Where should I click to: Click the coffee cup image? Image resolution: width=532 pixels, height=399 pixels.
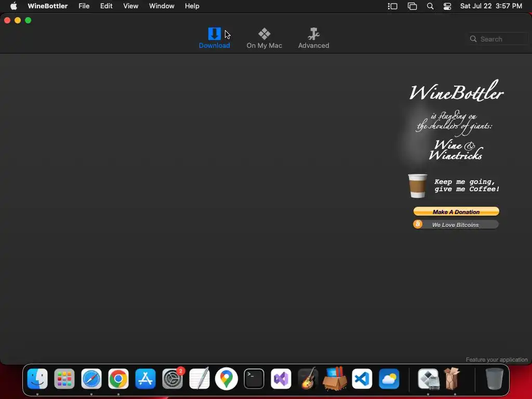[x=417, y=185]
